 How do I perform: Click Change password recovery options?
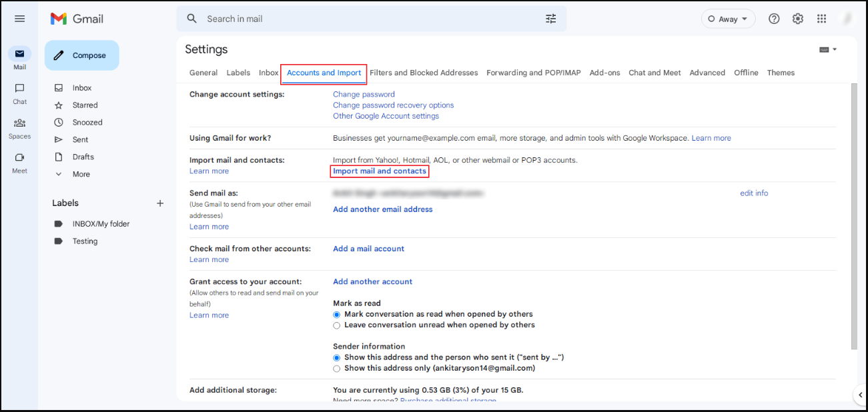point(394,105)
